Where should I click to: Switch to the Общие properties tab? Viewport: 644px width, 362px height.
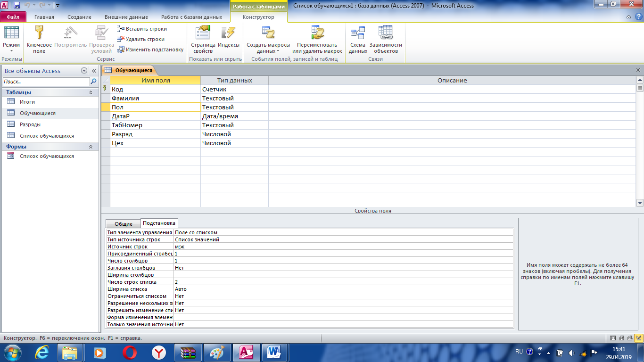coord(124,224)
